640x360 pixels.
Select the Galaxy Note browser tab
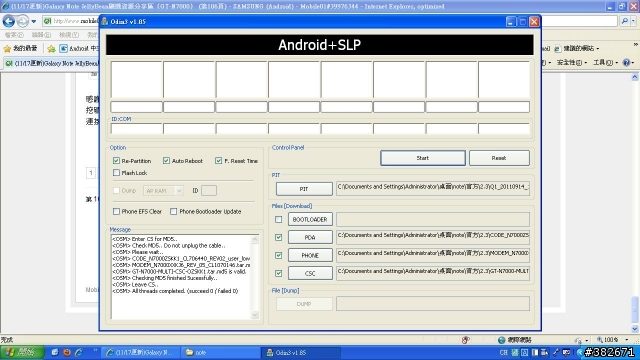pos(52,63)
